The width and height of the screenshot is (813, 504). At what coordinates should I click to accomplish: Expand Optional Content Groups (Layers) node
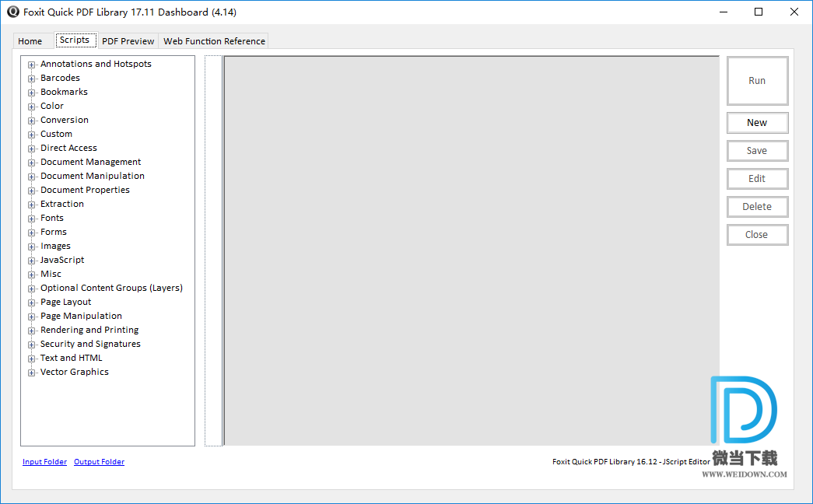(x=32, y=289)
